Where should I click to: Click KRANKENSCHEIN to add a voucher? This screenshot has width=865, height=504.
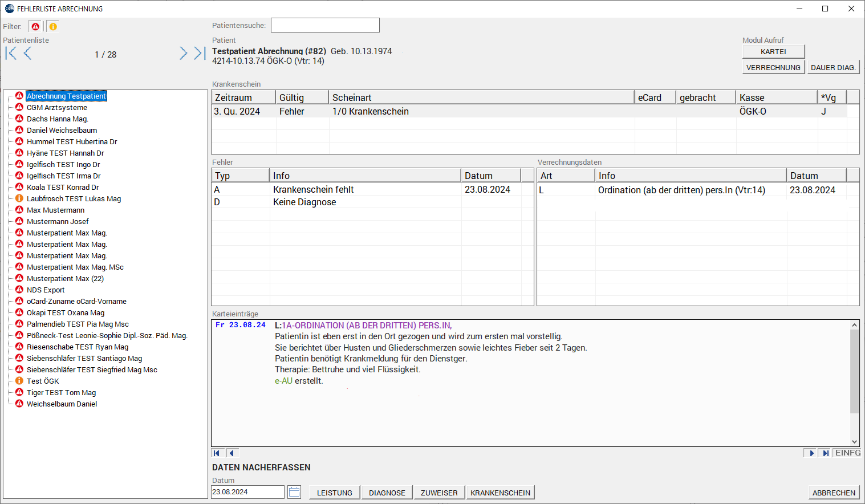tap(500, 493)
